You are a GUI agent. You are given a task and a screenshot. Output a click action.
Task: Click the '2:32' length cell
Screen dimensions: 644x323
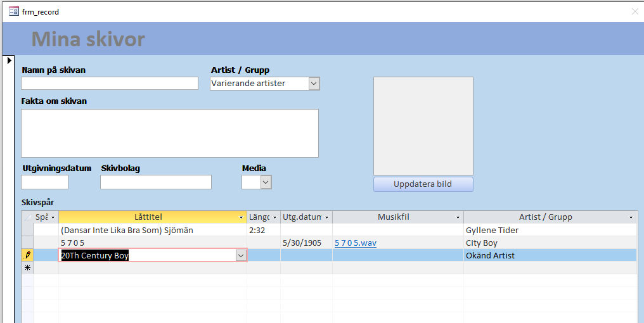(x=264, y=231)
